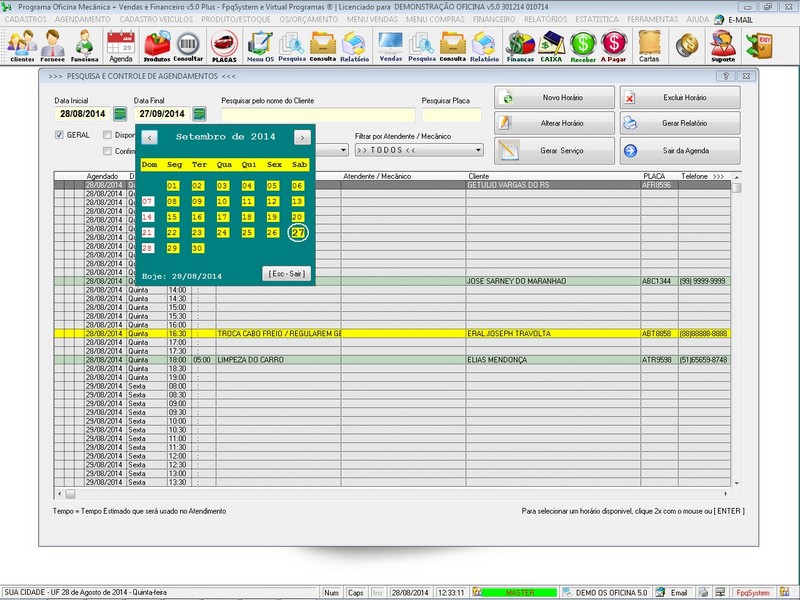Click the Consultar barcode icon

pos(188,46)
